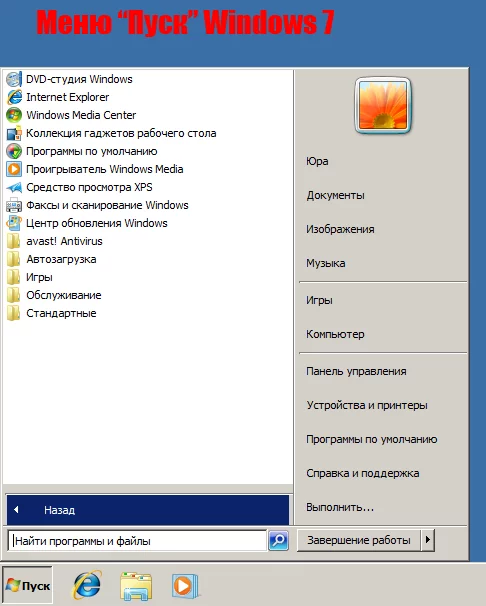Click the Проигрыватель Windows Media label

104,169
